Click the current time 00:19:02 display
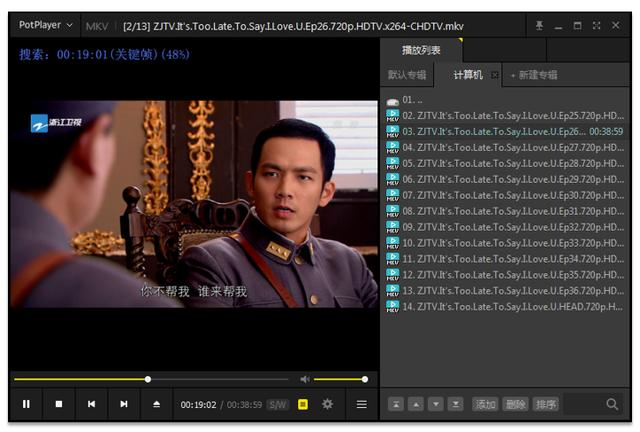This screenshot has width=640, height=432. (198, 405)
